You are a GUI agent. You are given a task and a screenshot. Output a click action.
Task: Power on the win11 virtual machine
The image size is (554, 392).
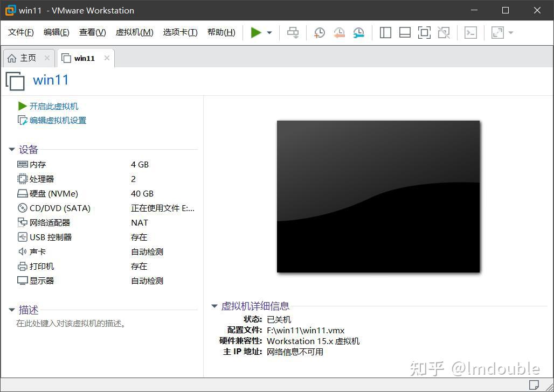(x=257, y=32)
